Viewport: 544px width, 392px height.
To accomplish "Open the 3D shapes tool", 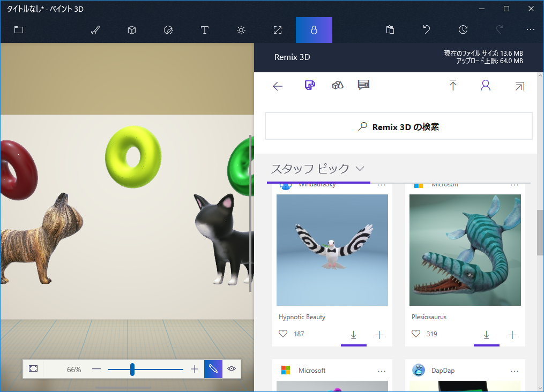I will [x=132, y=30].
